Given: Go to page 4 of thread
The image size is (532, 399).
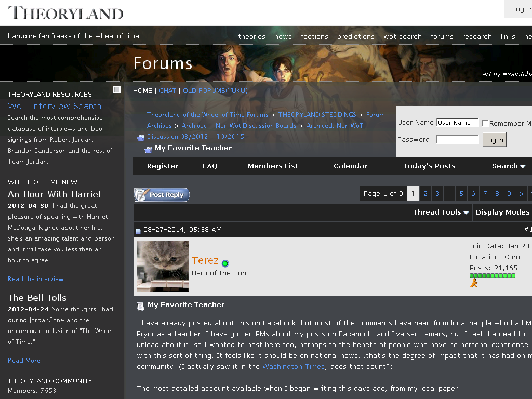Looking at the screenshot, I should pos(449,193).
